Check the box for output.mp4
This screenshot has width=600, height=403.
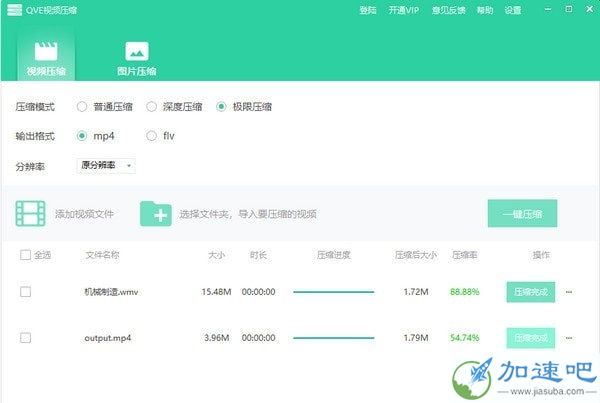tap(25, 338)
